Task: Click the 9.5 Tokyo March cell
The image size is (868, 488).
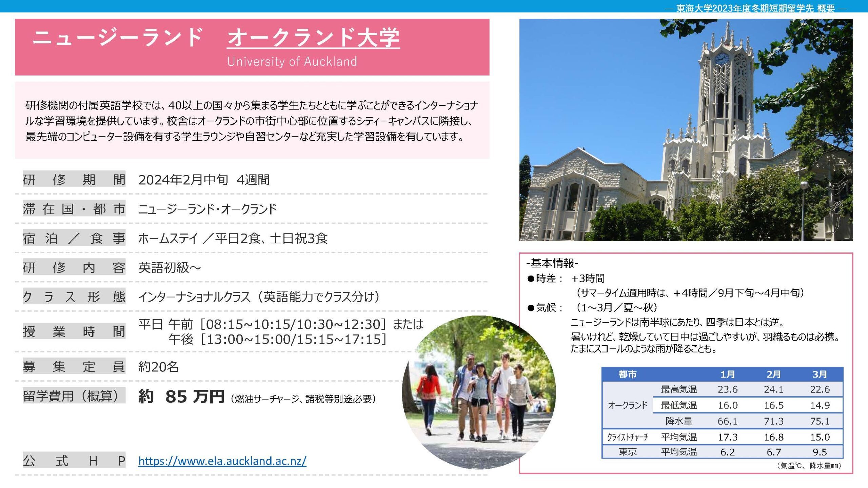Action: coord(820,452)
